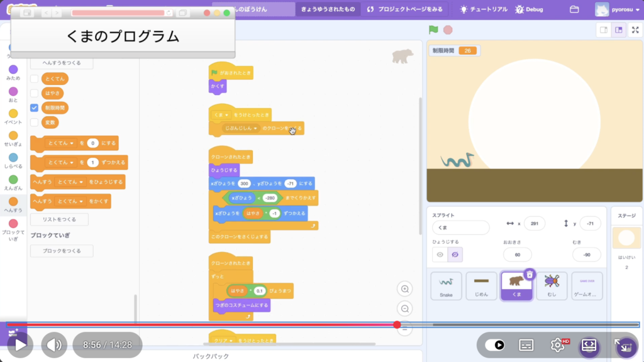
Task: Uncheck the 制限時間 variable checkbox
Action: pos(35,107)
